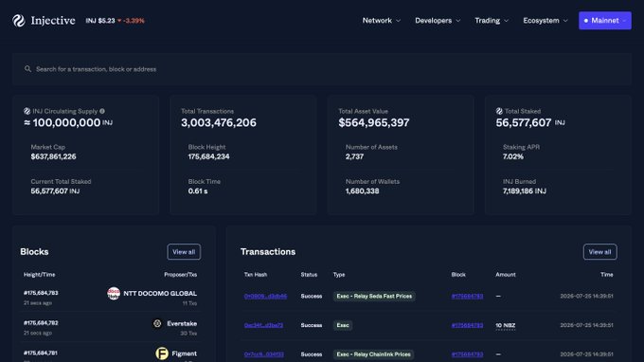Click the Exec - Relay Chainlink Prices tag
Screen dimensions: 644x362
tap(373, 354)
